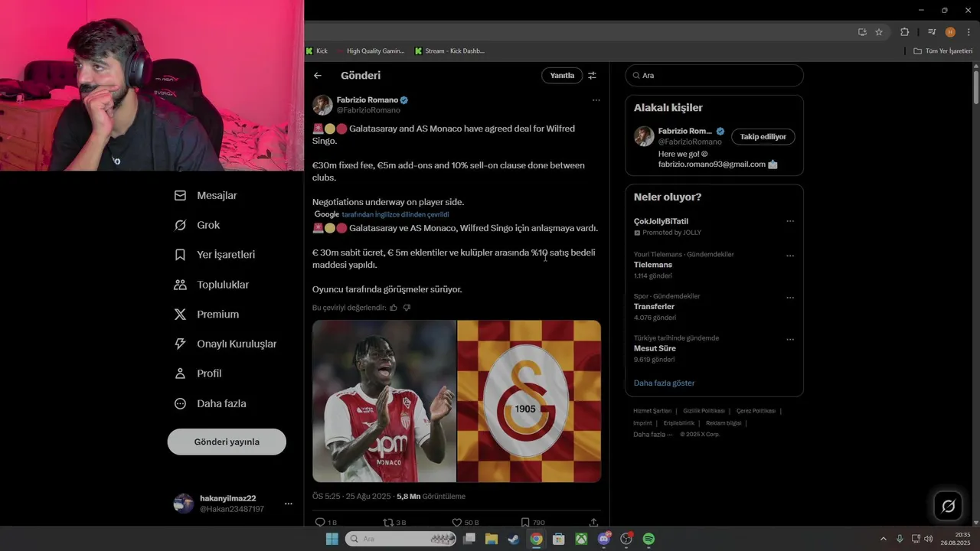Open account menu dots beside hakanyilmaz22
The width and height of the screenshot is (980, 551).
(289, 504)
